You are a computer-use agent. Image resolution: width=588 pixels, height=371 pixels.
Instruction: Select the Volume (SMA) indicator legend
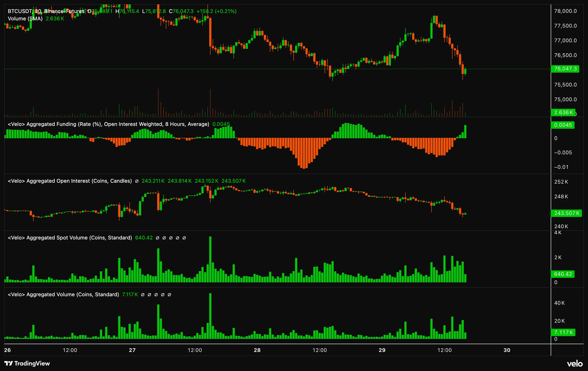[25, 19]
